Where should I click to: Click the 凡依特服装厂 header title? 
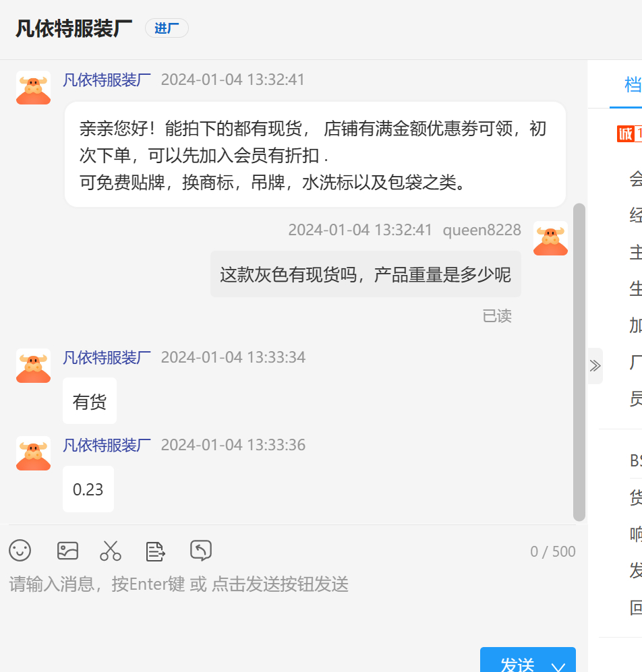(x=74, y=29)
